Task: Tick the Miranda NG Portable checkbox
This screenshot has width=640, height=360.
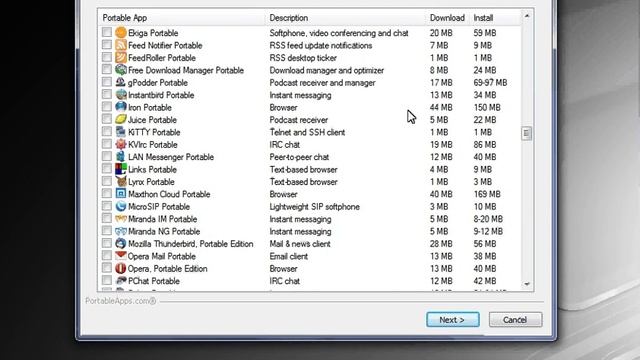Action: [x=107, y=231]
